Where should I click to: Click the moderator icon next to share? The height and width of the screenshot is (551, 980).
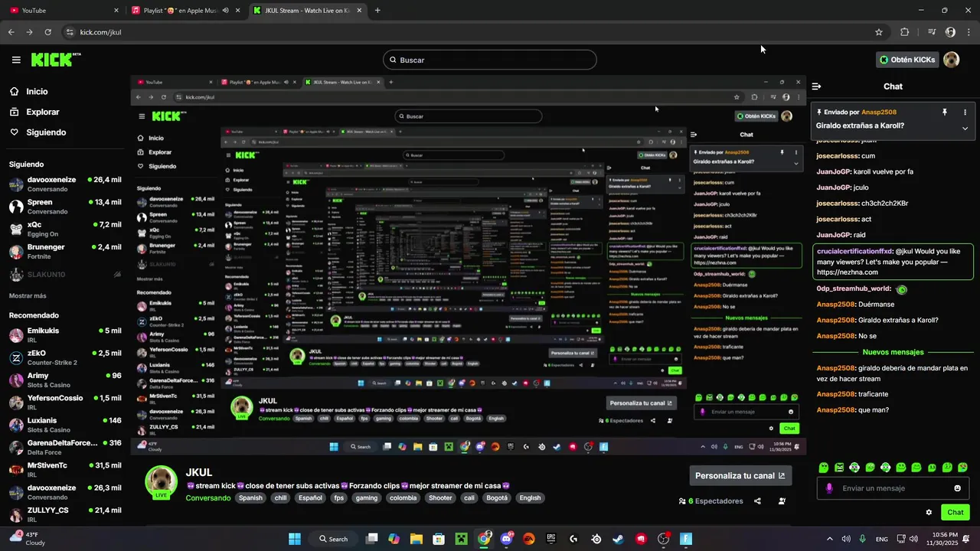click(782, 501)
